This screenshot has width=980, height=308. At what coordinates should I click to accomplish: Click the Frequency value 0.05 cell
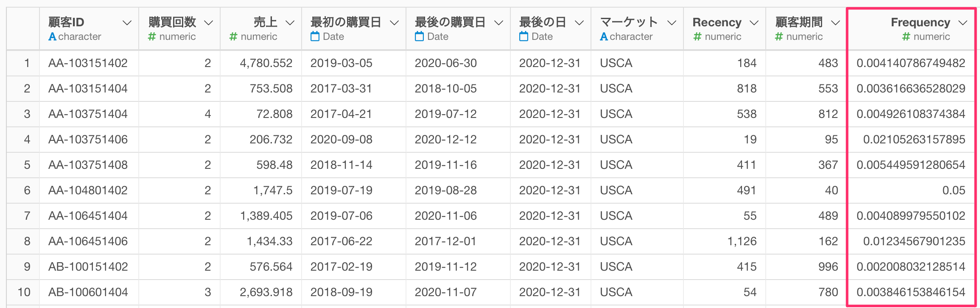(x=911, y=190)
